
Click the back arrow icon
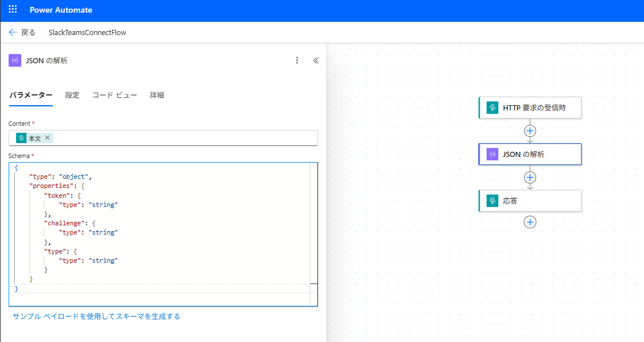(13, 32)
